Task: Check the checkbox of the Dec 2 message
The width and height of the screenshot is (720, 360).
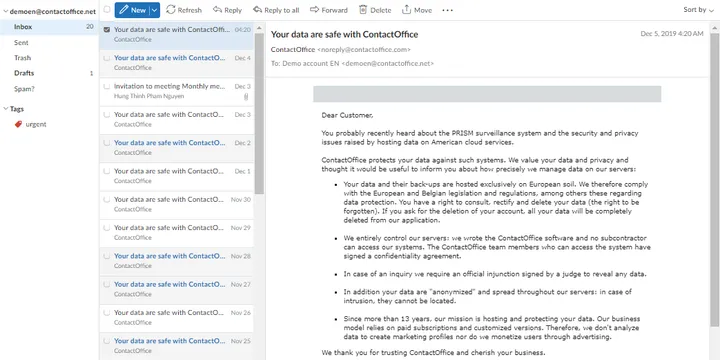Action: point(107,143)
